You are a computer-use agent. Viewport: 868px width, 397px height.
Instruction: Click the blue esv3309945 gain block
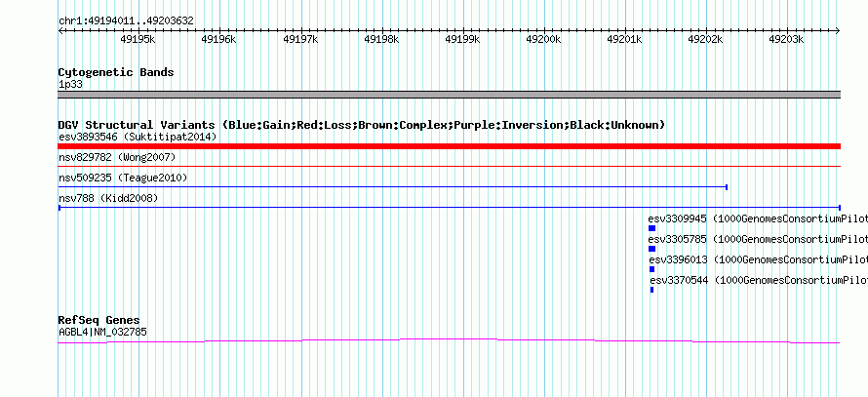coord(651,228)
